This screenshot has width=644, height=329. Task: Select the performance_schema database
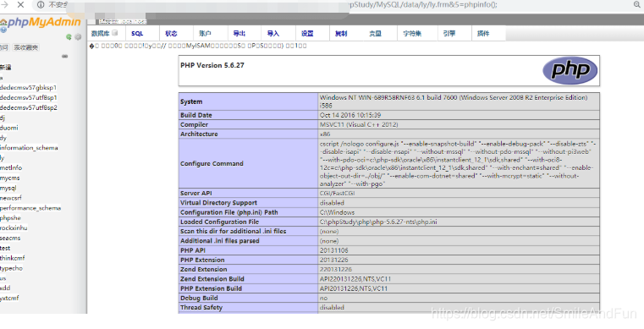(30, 208)
